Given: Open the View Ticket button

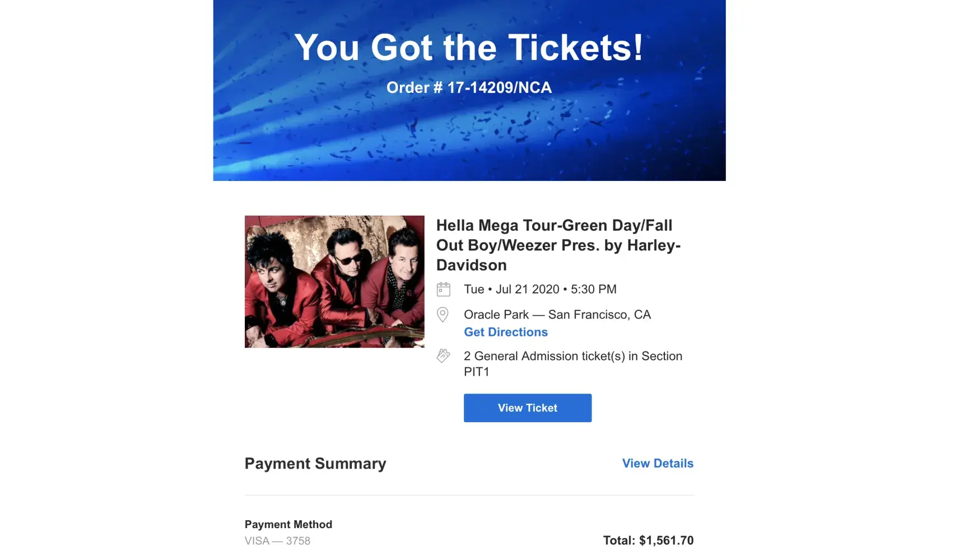Looking at the screenshot, I should click(x=528, y=408).
